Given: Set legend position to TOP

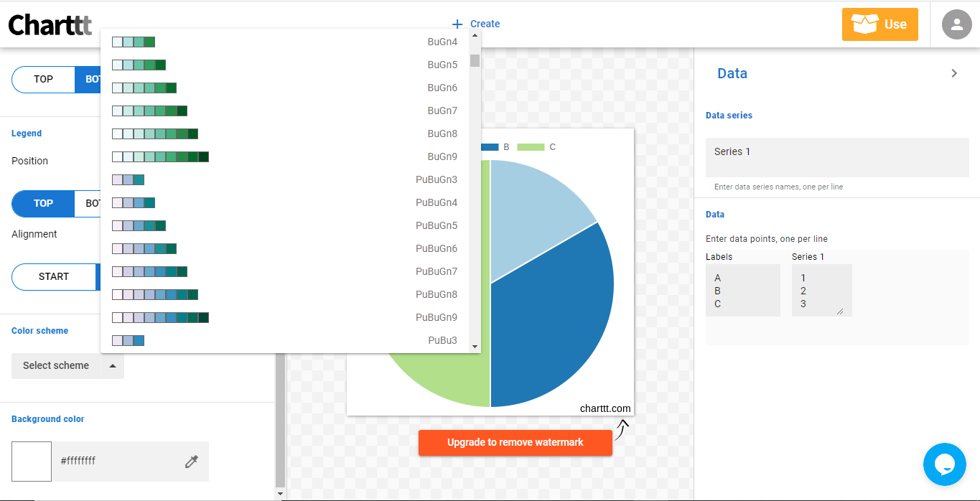Looking at the screenshot, I should point(43,203).
